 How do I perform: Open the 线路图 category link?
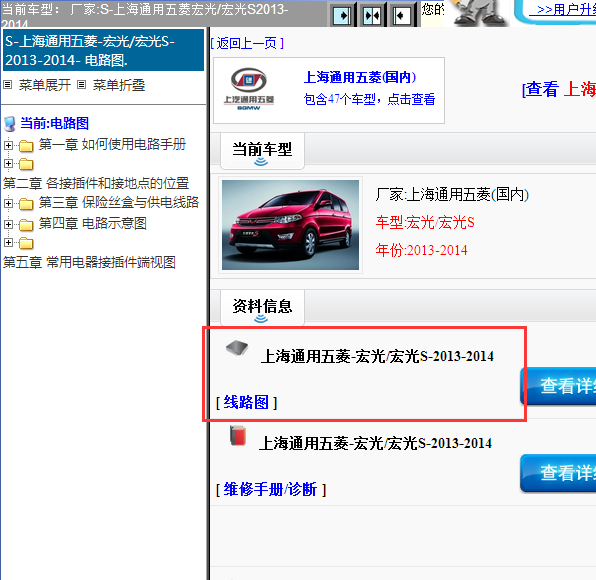click(x=246, y=402)
